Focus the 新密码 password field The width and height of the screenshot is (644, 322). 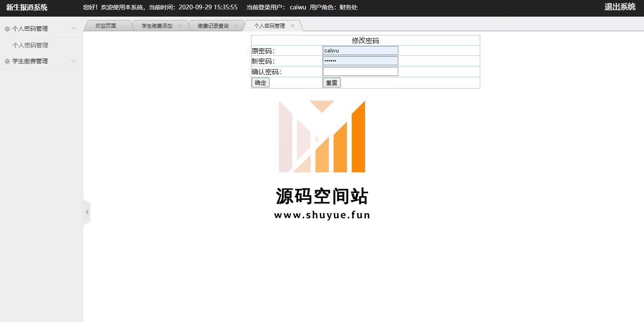click(360, 61)
